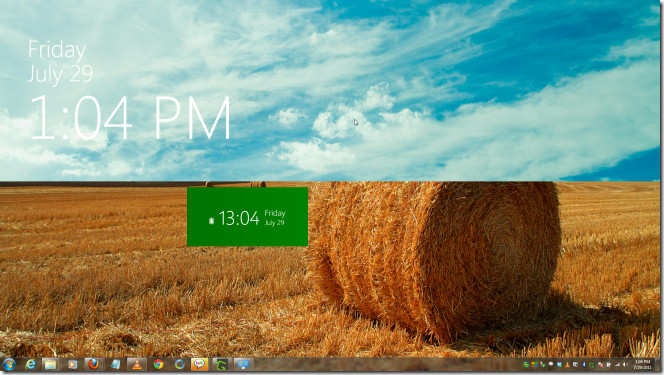This screenshot has width=664, height=375.
Task: Open the Google Talk chat taskbar icon
Action: [x=199, y=364]
